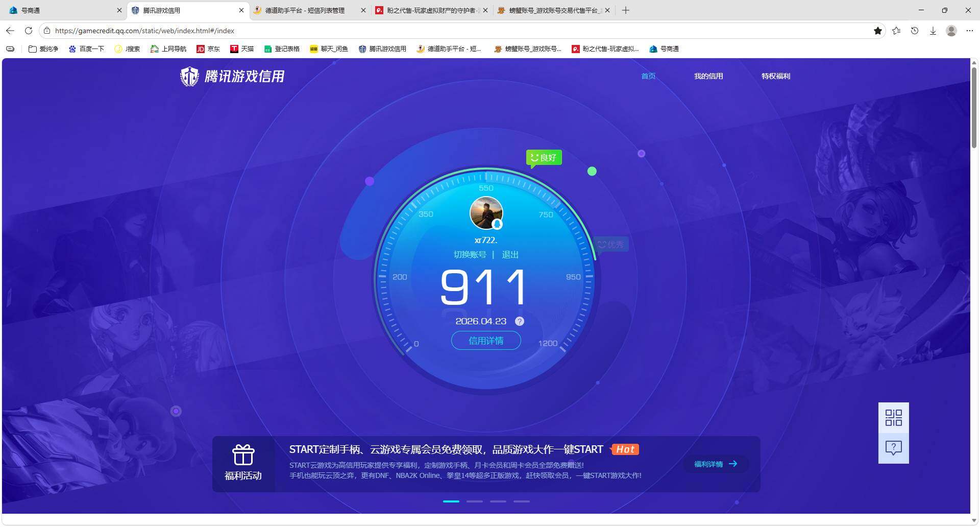
Task: Click the question mark next to date 2026.04.23
Action: [x=520, y=321]
